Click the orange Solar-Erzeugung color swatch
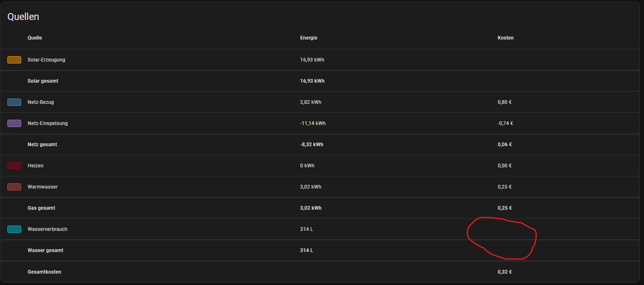This screenshot has height=285, width=644. click(14, 60)
